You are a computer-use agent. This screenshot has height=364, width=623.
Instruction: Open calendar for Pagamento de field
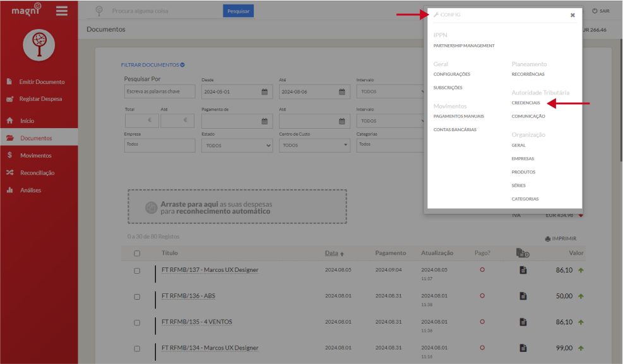264,121
